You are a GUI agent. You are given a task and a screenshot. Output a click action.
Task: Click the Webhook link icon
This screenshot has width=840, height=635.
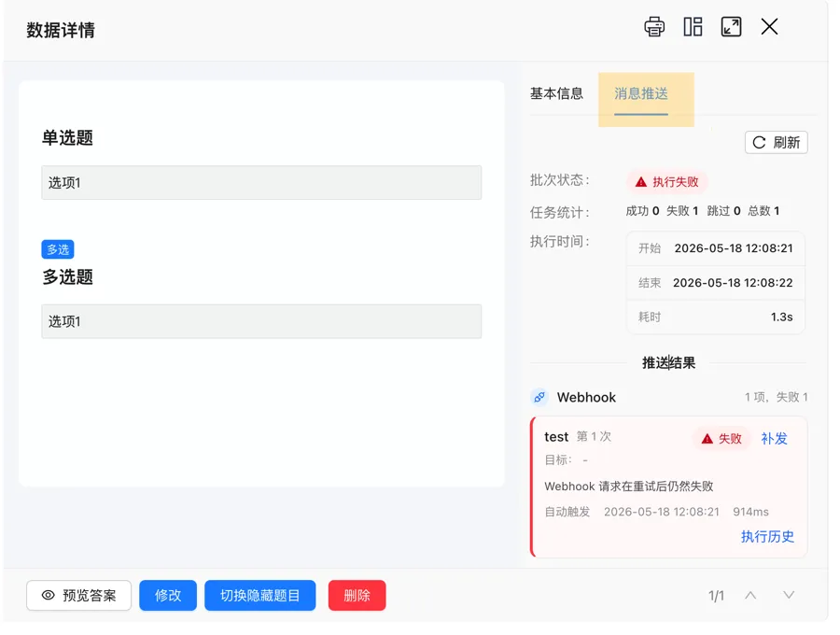[x=539, y=397]
